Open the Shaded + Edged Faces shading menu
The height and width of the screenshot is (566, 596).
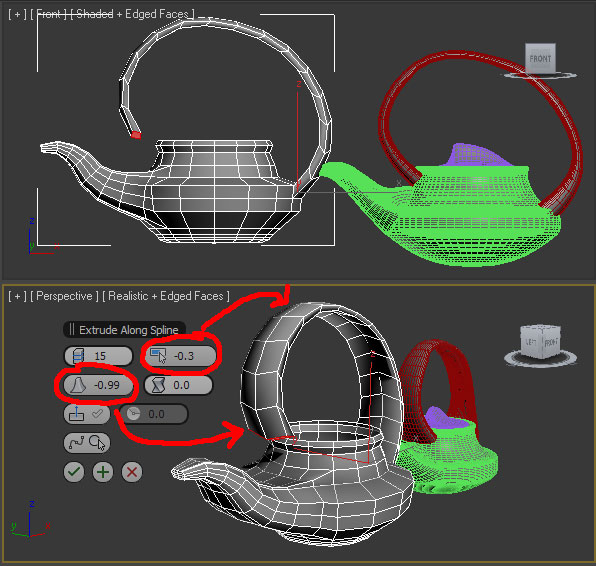tap(132, 14)
